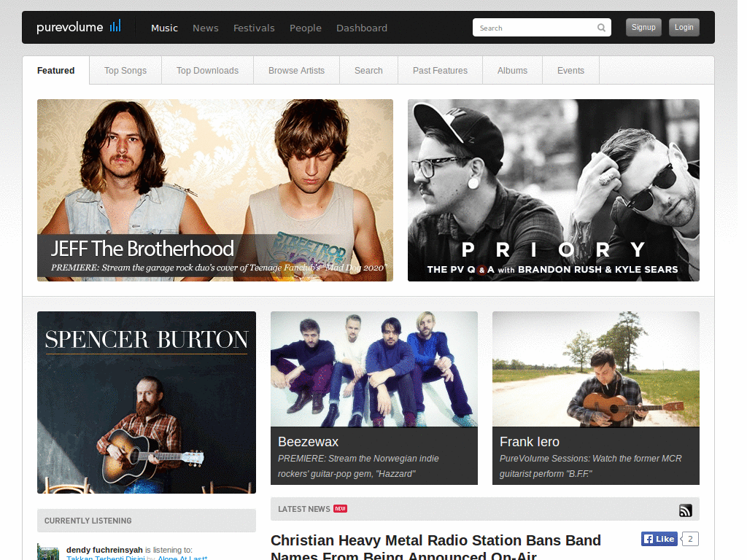Open the Frank Iero photo
The height and width of the screenshot is (560, 747).
(595, 369)
